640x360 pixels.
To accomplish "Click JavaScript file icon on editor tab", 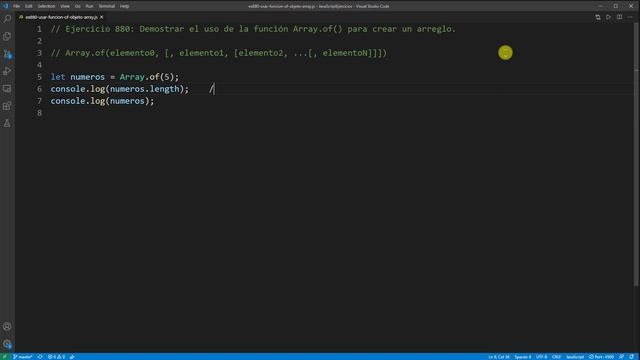I will click(x=21, y=17).
